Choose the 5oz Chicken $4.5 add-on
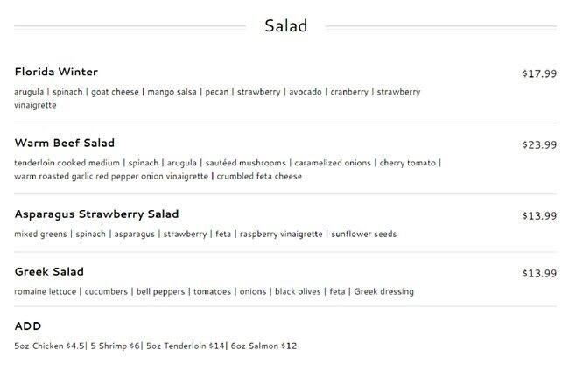This screenshot has width=569, height=392. (49, 346)
